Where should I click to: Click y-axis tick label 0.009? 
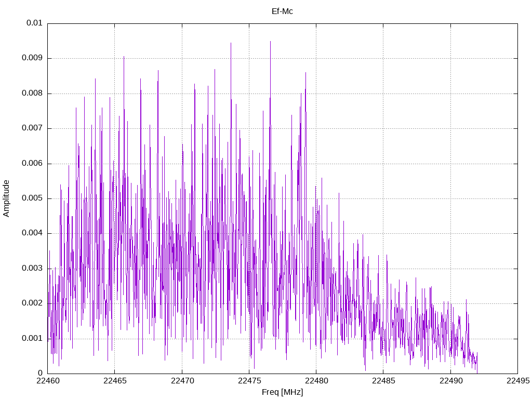(x=32, y=58)
